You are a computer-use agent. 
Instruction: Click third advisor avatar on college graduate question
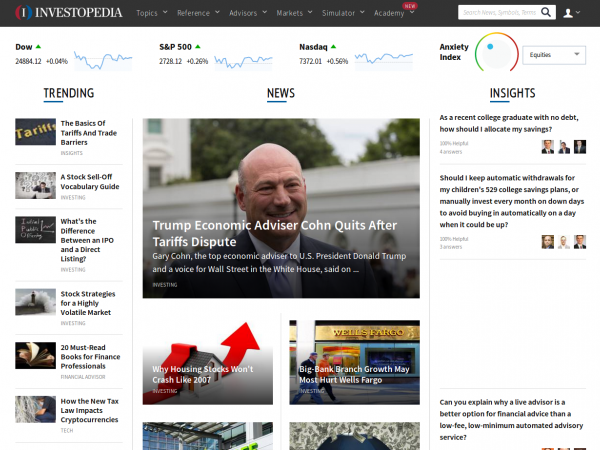click(580, 147)
